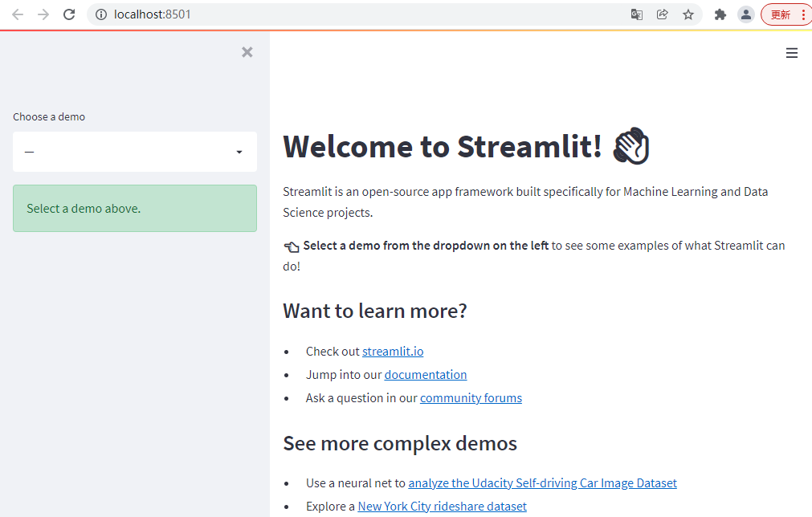Open the translate page icon
The image size is (812, 517).
point(637,14)
